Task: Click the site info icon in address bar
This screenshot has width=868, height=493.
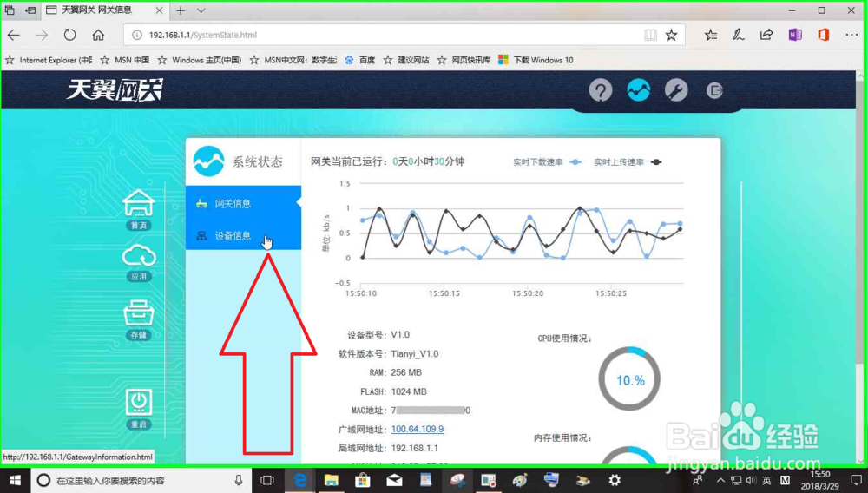Action: [x=136, y=35]
